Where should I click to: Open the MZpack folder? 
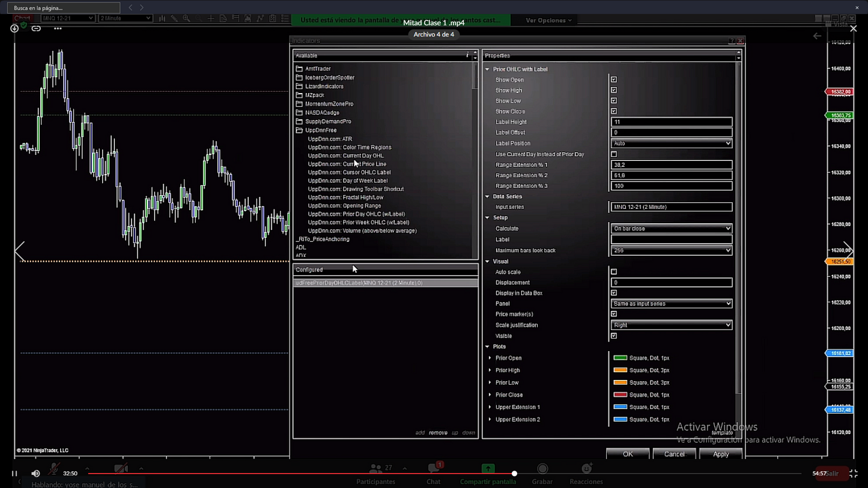point(310,95)
